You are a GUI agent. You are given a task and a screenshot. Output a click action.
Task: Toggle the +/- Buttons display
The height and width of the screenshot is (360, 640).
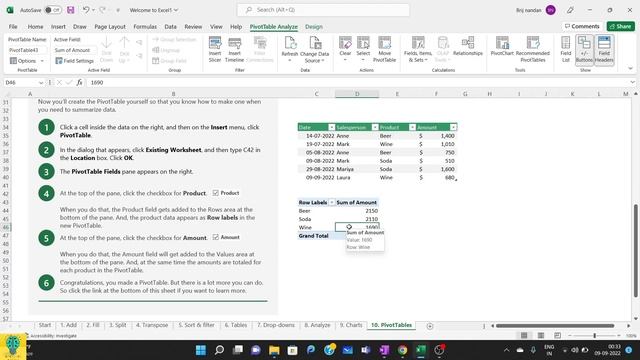(x=584, y=50)
